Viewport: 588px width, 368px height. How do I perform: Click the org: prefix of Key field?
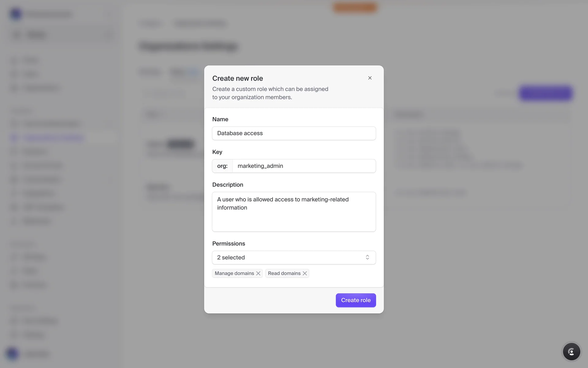(222, 166)
